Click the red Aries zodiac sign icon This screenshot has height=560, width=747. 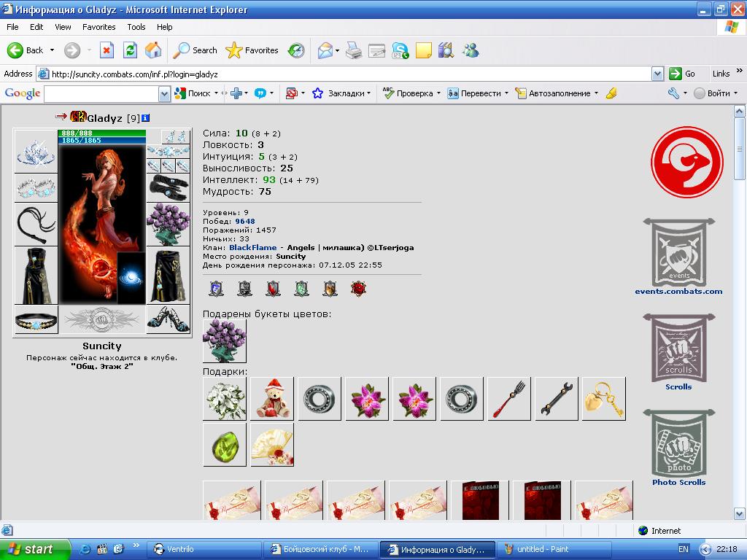tap(687, 162)
